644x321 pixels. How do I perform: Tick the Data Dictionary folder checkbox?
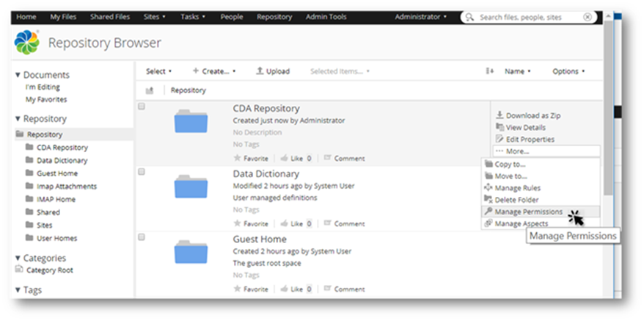[142, 172]
